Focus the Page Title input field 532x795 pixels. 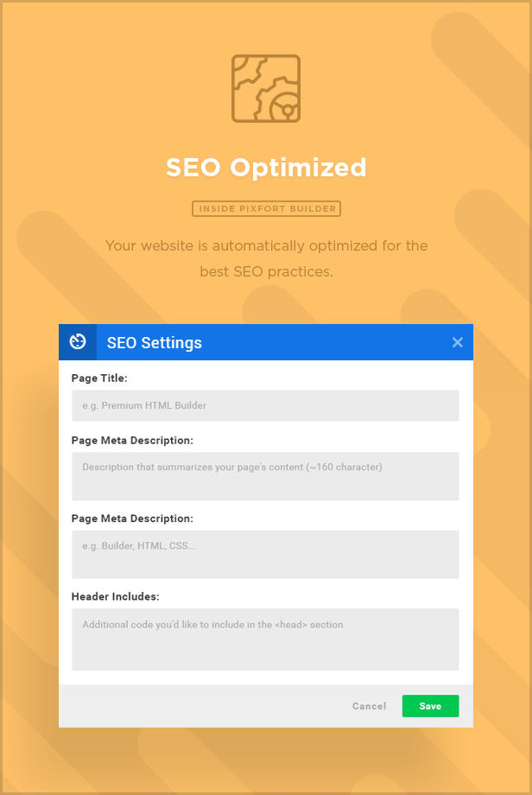(x=265, y=405)
